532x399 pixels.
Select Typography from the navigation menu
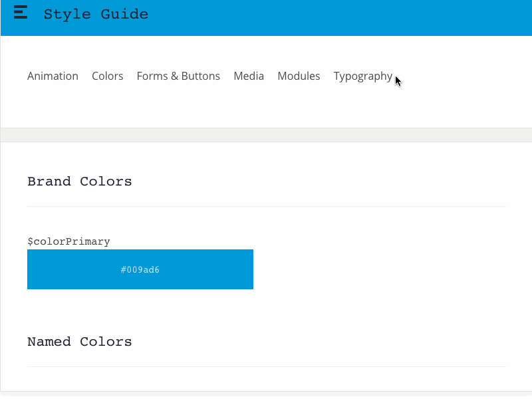[363, 76]
